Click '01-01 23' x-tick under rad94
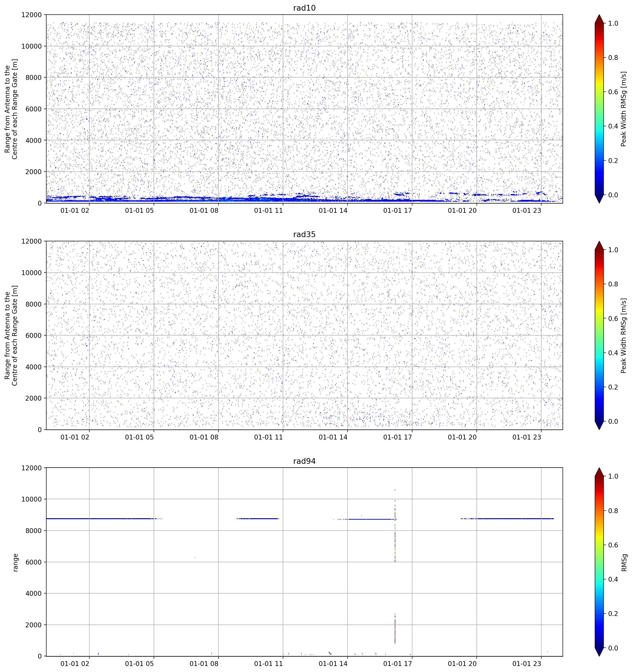Viewport: 632px width, 672px height. coord(527,664)
